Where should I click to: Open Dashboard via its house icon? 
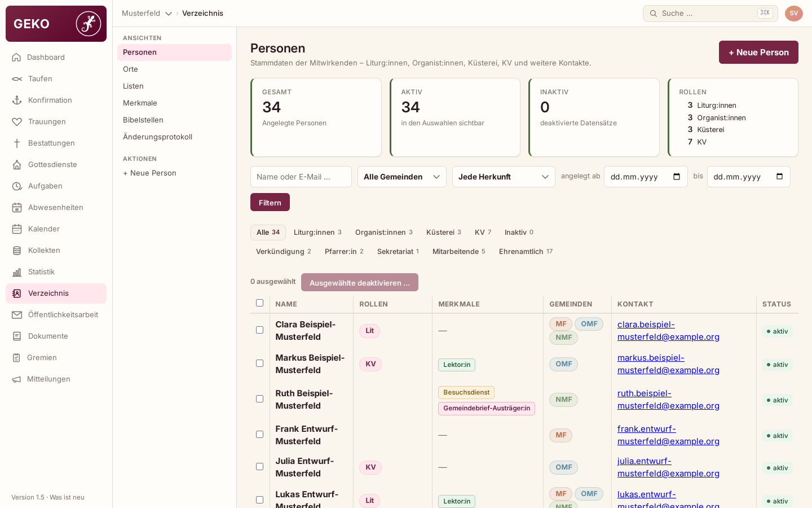pos(17,57)
